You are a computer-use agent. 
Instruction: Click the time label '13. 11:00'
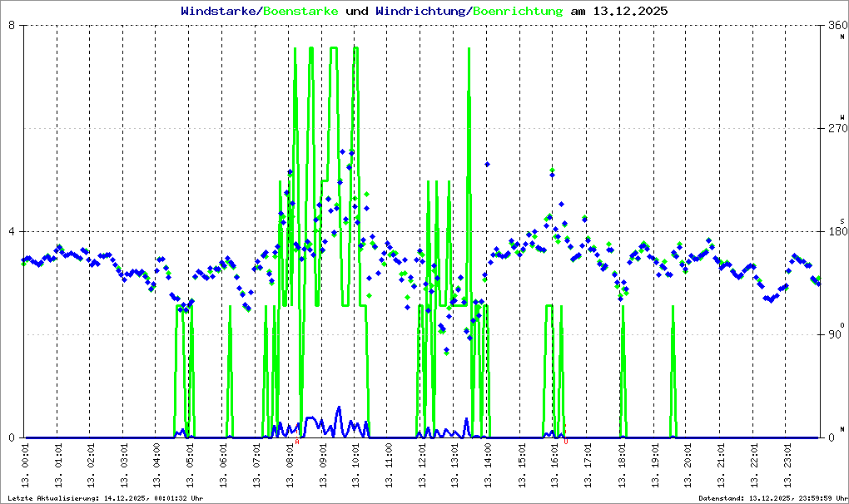coord(388,465)
